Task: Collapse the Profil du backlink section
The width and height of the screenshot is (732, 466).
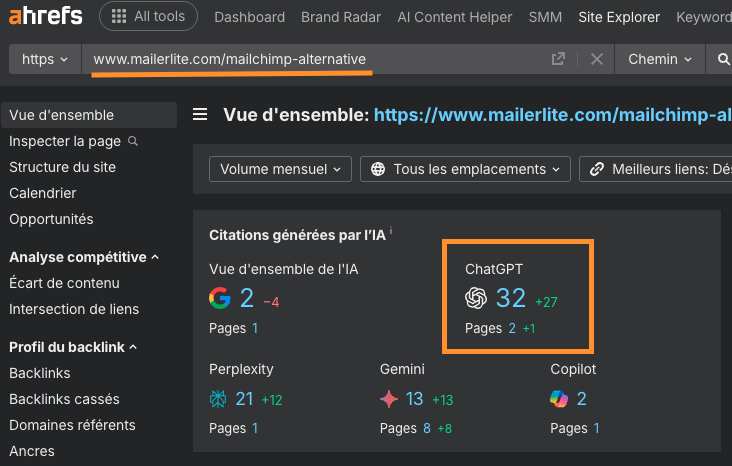Action: [73, 347]
